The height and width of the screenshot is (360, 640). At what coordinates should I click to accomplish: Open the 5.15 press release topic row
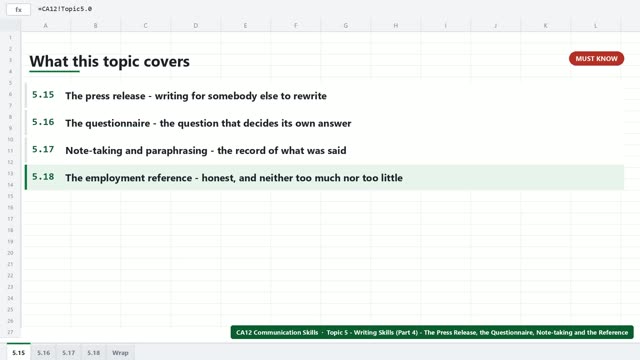point(324,96)
